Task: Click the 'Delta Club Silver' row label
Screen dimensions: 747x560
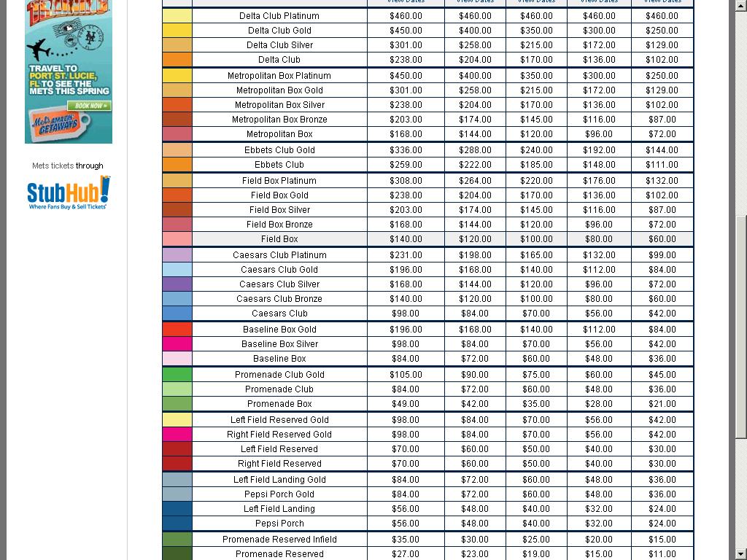Action: click(x=279, y=45)
